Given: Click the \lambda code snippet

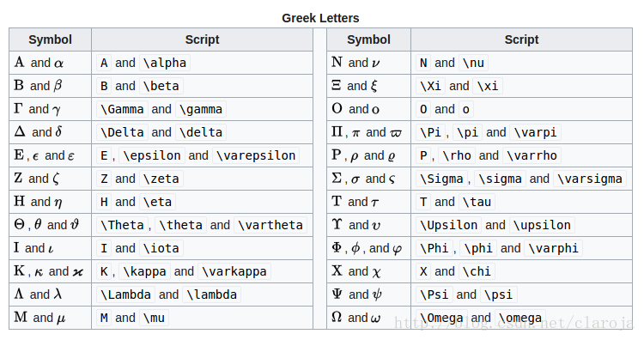Looking at the screenshot, I should (211, 294).
